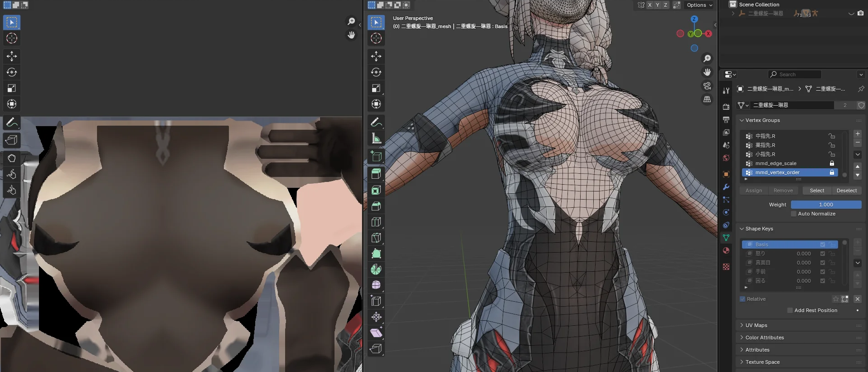
Task: Open the viewport Options dropdown
Action: pos(699,5)
